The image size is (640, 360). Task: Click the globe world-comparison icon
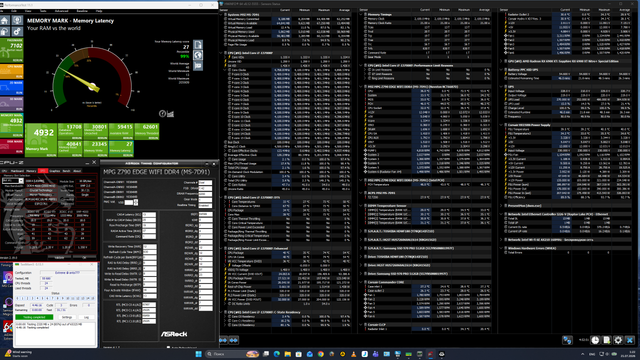pyautogui.click(x=198, y=55)
